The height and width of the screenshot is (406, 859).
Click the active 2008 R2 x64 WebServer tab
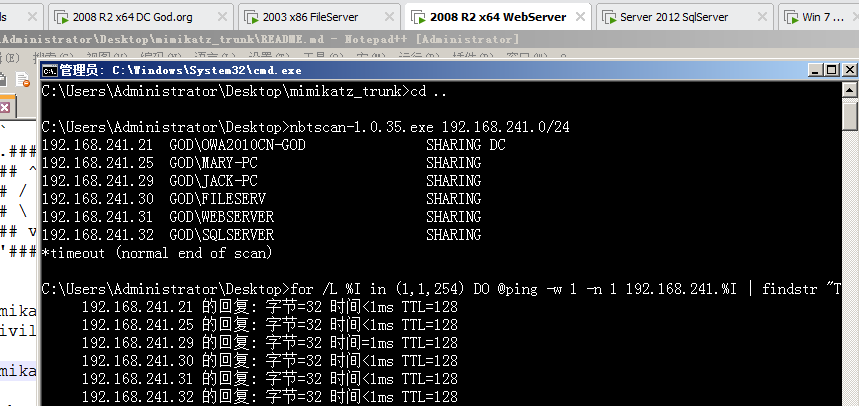coord(497,17)
